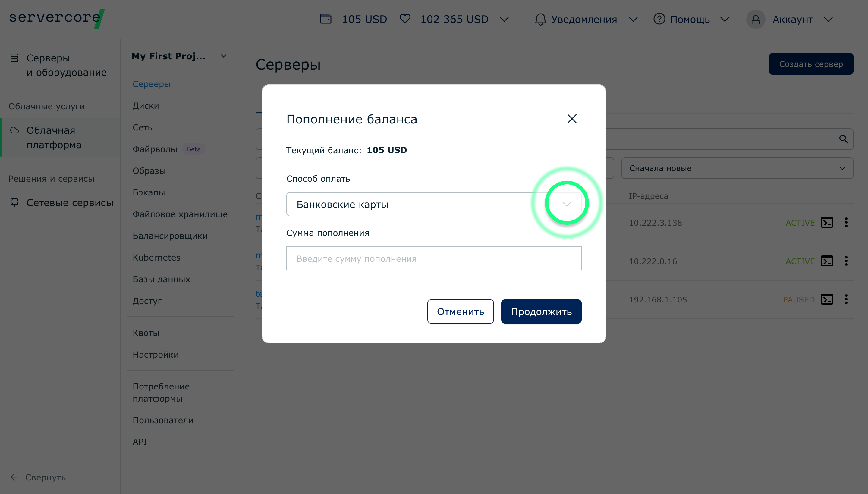Expand the Аккаунт menu chevron
Viewport: 868px width, 494px height.
[828, 19]
